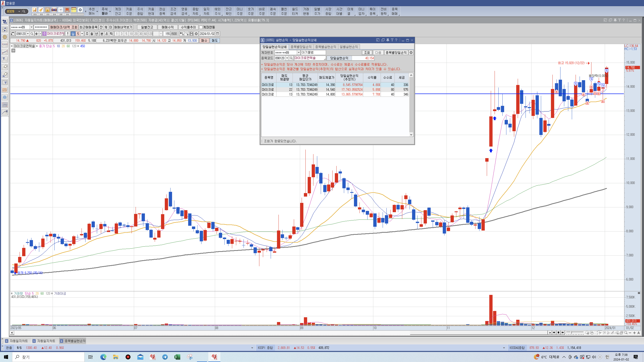Open Telegram from the Windows taskbar

[x=165, y=357]
